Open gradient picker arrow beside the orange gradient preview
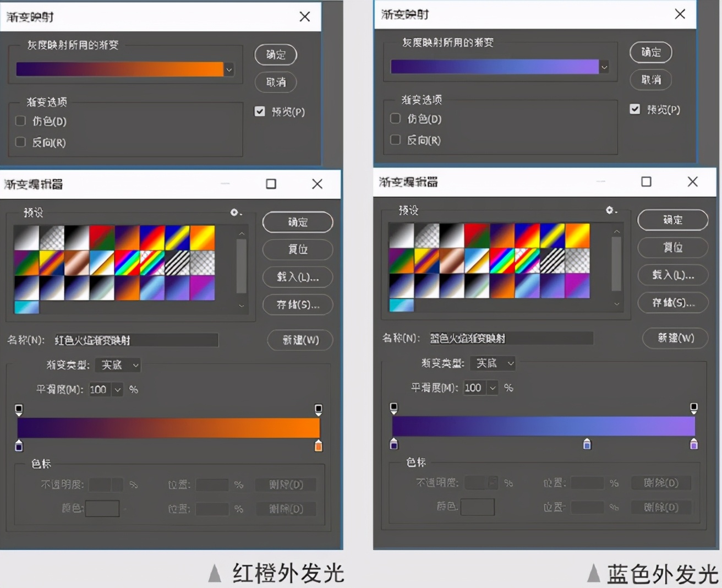 [x=229, y=69]
